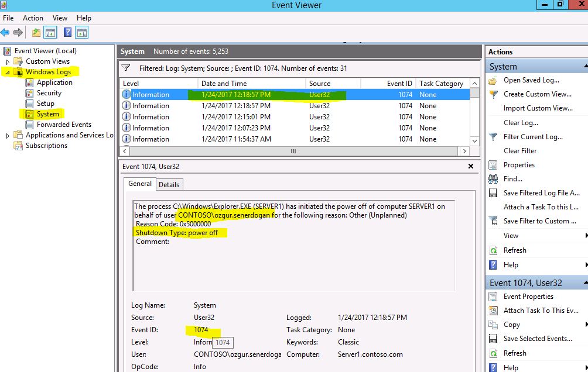
Task: Click Import Custom View... action
Action: [538, 108]
